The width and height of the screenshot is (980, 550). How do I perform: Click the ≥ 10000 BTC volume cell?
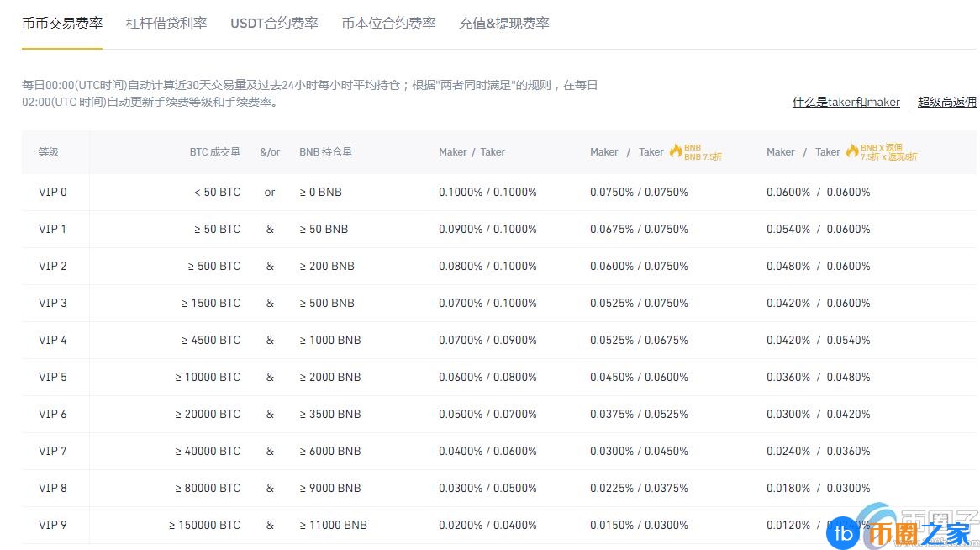[208, 377]
